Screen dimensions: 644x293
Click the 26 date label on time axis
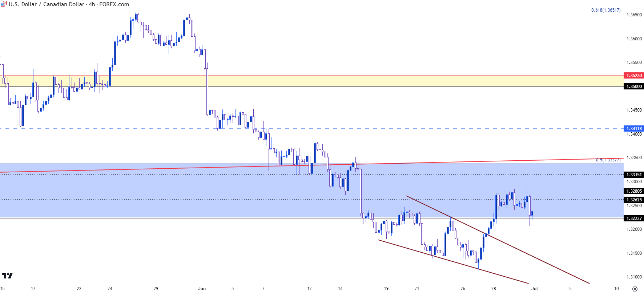tap(463, 289)
